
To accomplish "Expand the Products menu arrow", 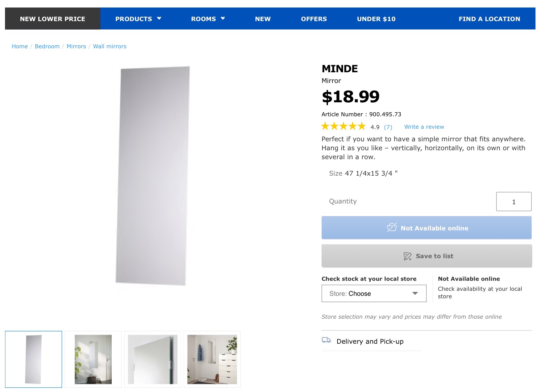I will [x=159, y=18].
